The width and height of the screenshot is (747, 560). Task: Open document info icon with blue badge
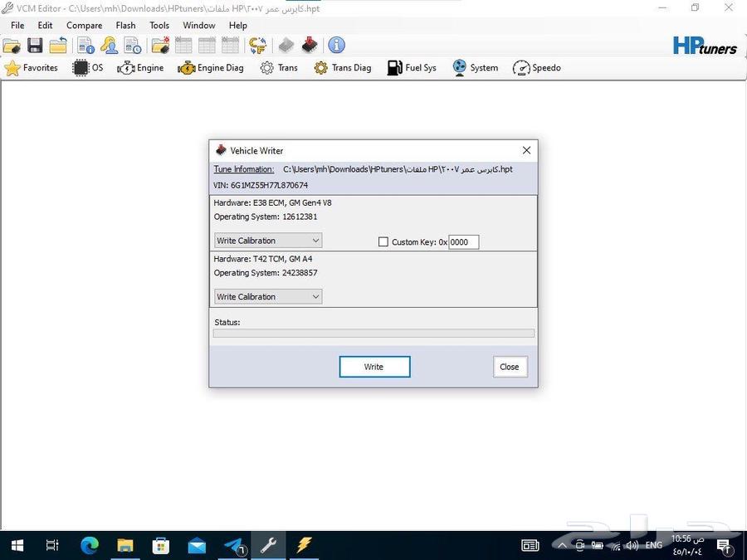pos(85,46)
